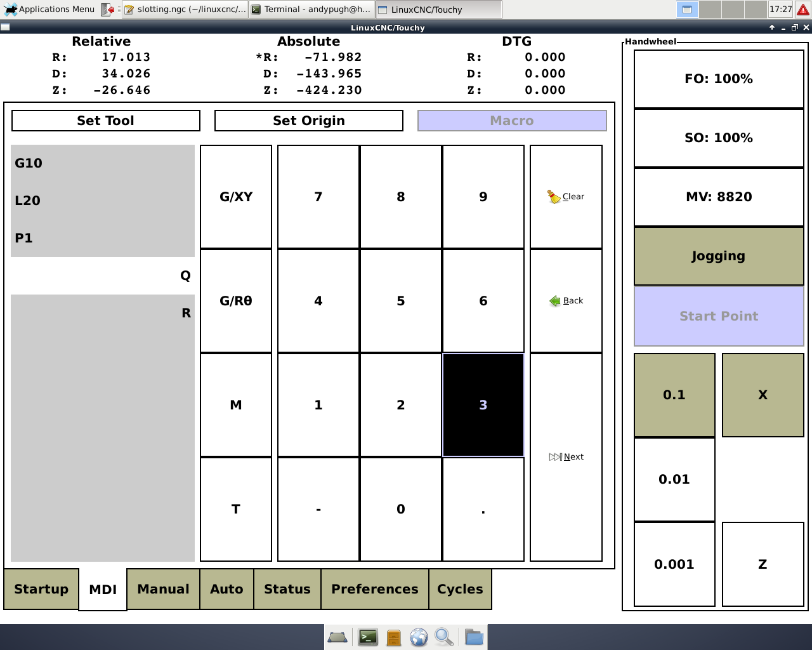Switch to the Manual tab
This screenshot has height=650, width=812.
coord(163,589)
